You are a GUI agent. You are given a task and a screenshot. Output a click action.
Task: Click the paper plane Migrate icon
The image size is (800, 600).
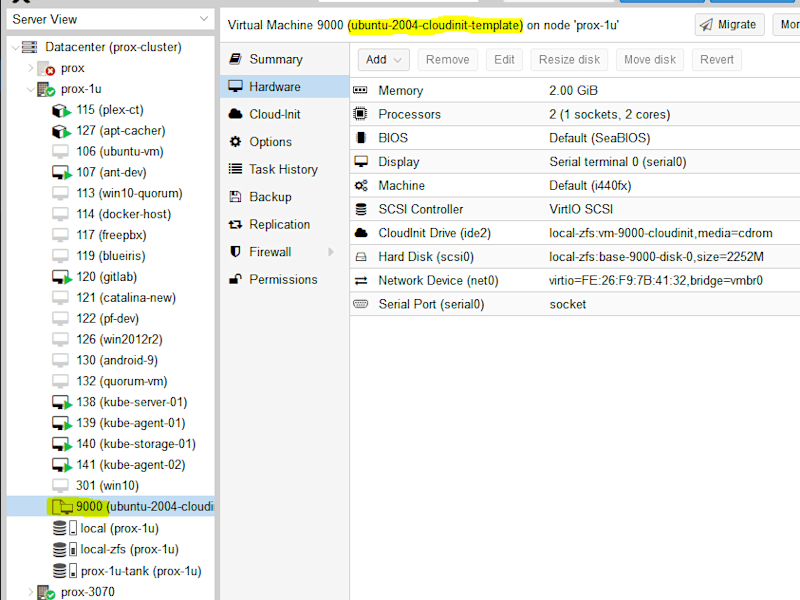coord(706,24)
